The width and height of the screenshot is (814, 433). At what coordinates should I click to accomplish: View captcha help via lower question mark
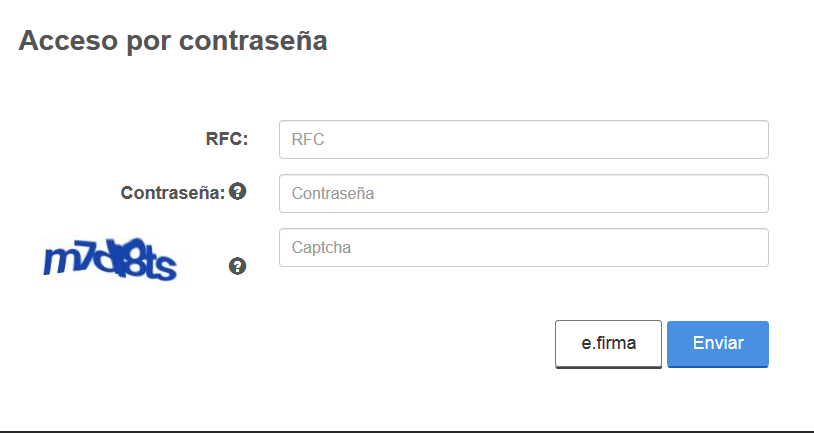tap(237, 266)
